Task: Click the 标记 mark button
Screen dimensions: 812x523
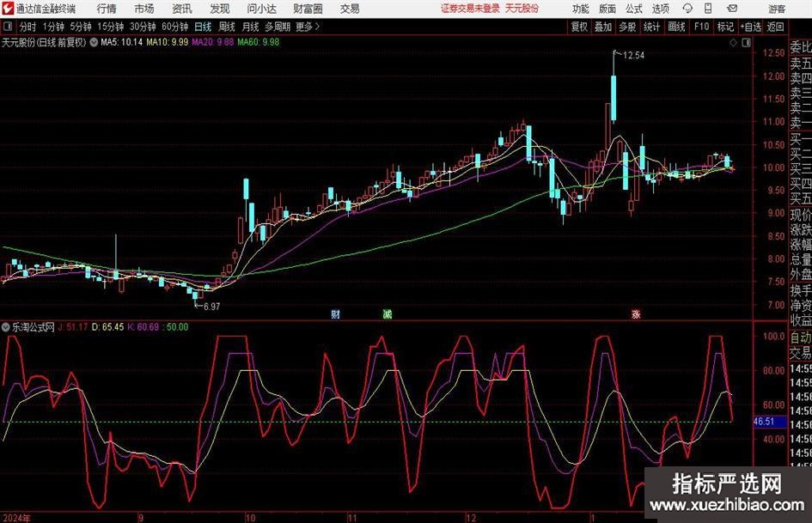Action: (x=725, y=27)
